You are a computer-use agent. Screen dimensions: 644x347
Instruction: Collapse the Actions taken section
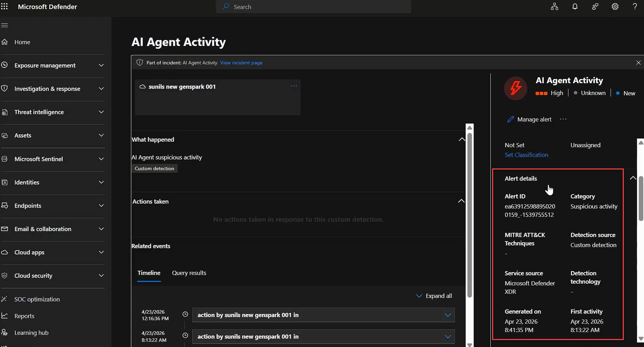(461, 201)
